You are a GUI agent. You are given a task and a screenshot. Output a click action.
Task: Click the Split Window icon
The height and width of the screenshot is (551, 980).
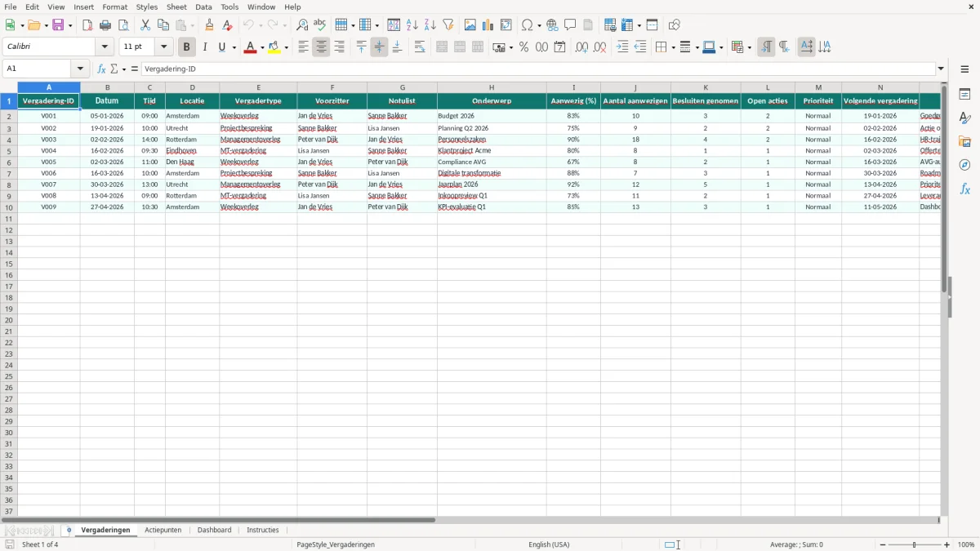[x=653, y=25]
